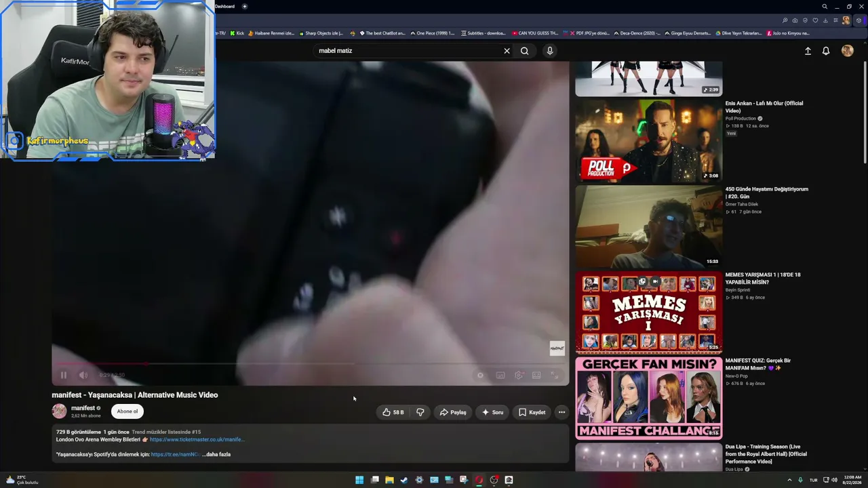Screen dimensions: 868x488
Task: Mute the video player volume
Action: [83, 375]
